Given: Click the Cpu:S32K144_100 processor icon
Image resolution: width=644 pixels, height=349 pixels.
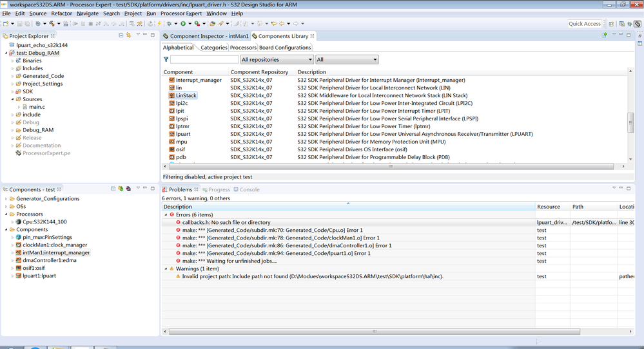Looking at the screenshot, I should coord(19,222).
